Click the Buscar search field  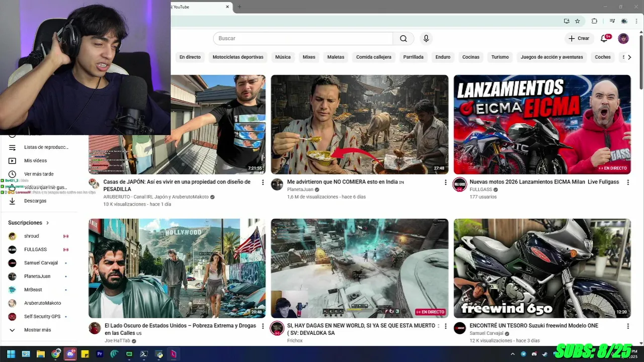[x=303, y=39]
